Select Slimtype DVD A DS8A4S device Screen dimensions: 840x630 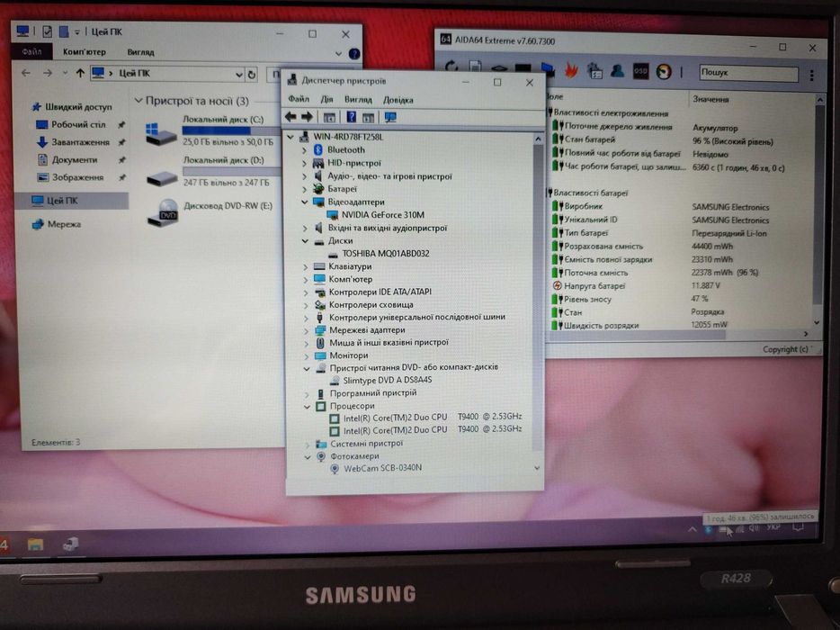[388, 380]
